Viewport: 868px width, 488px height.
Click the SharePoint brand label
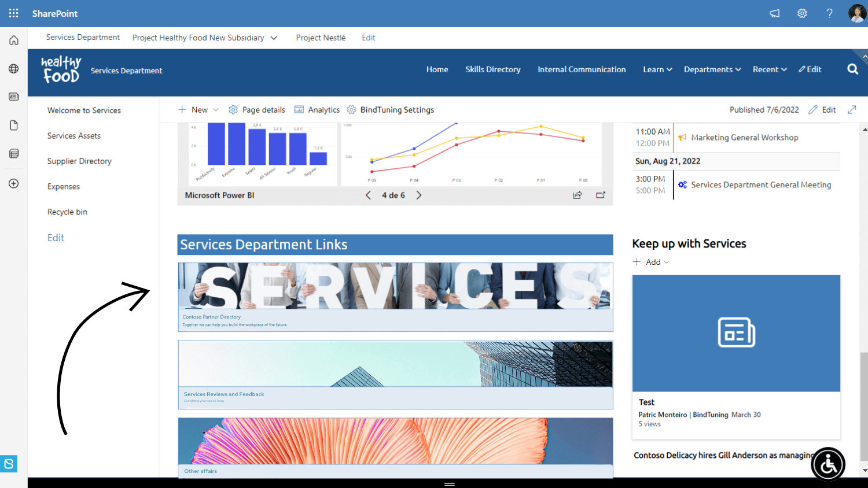55,13
